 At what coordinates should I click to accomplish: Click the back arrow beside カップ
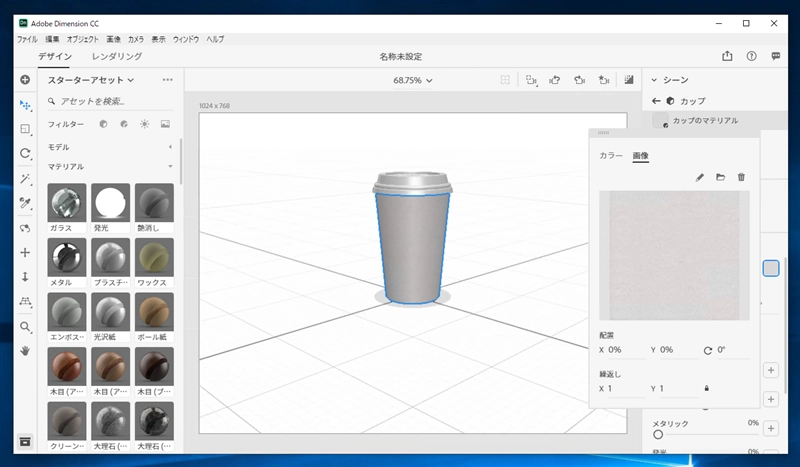tap(656, 101)
